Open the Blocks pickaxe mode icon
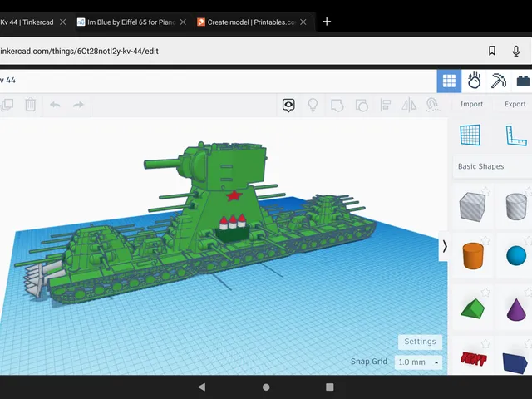Viewport: 532px width, 399px height. click(498, 81)
